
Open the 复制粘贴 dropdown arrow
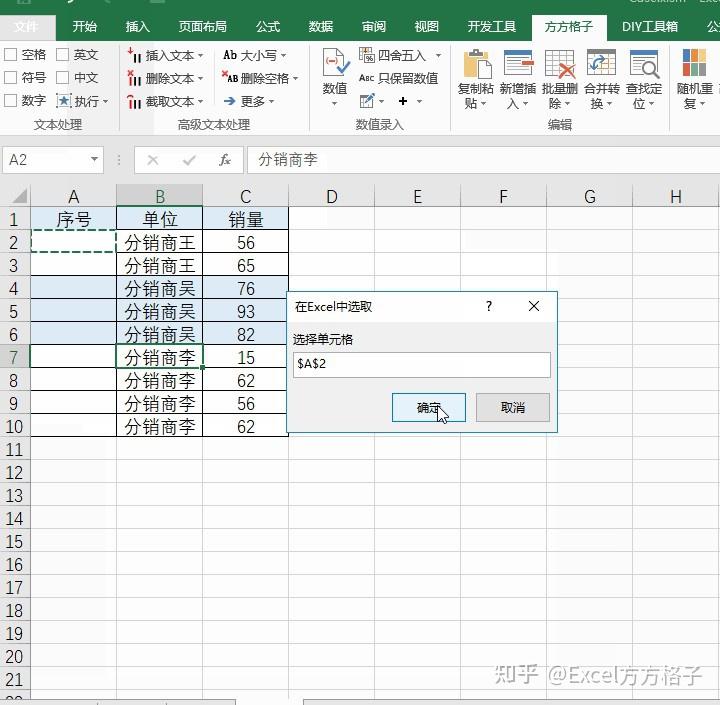tap(484, 104)
